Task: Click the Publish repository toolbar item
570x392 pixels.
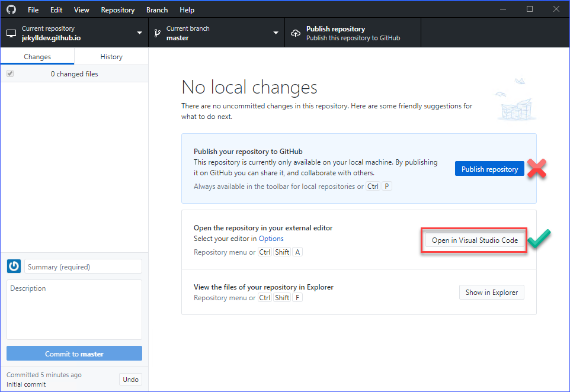Action: point(353,33)
